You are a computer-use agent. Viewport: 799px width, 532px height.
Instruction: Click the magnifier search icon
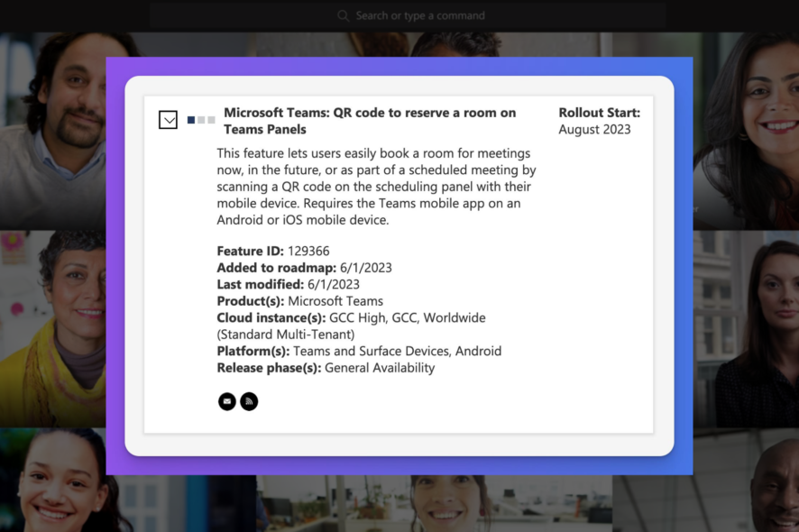coord(344,16)
